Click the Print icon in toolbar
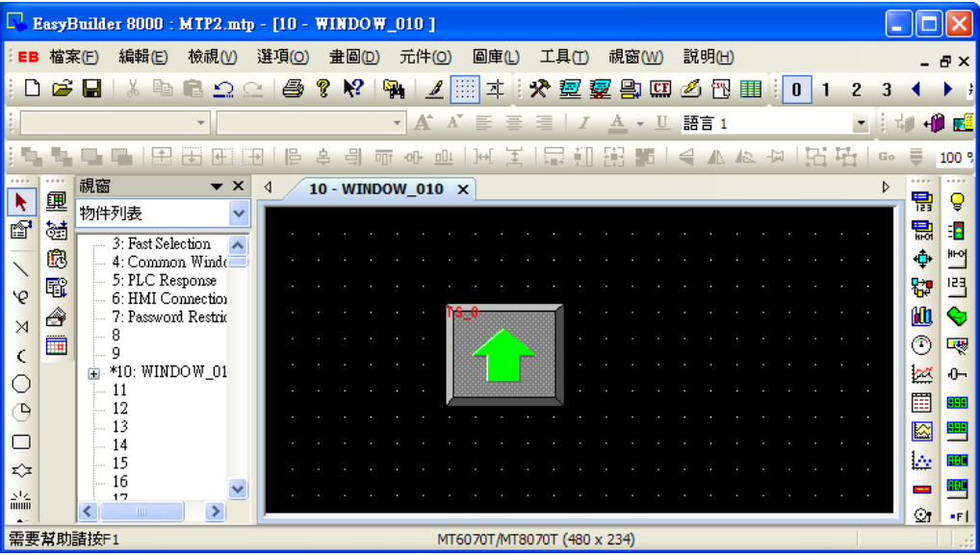Image resolution: width=980 pixels, height=555 pixels. pos(293,88)
